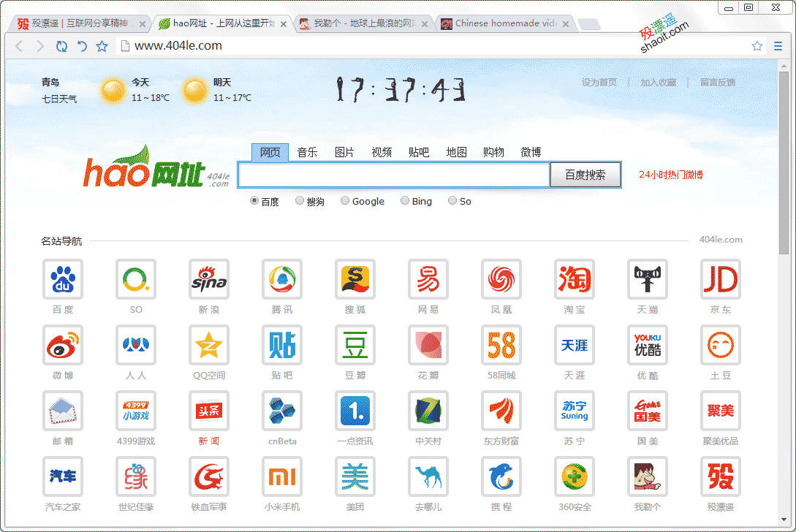Open the Qunar (去哪儿) camel icon
The image size is (796, 532).
pos(428,476)
